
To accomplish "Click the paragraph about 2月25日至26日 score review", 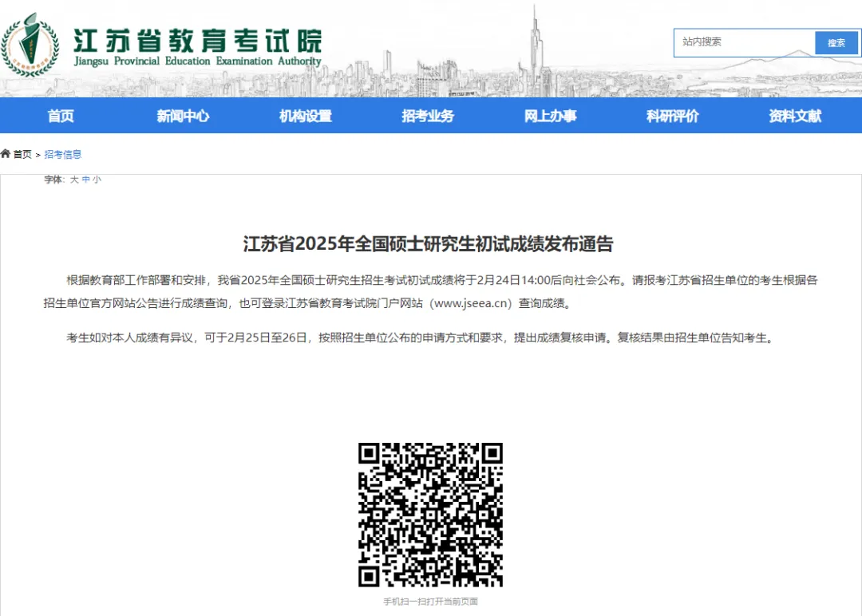I will point(421,338).
